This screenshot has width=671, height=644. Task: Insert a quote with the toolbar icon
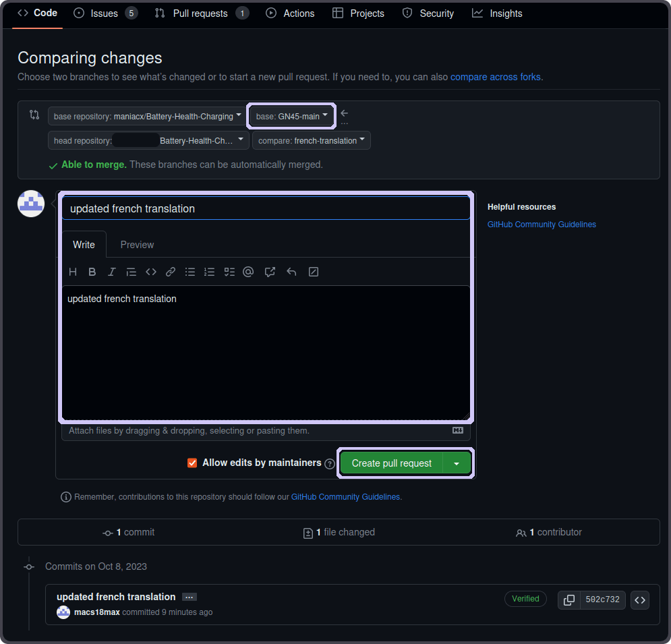point(132,272)
